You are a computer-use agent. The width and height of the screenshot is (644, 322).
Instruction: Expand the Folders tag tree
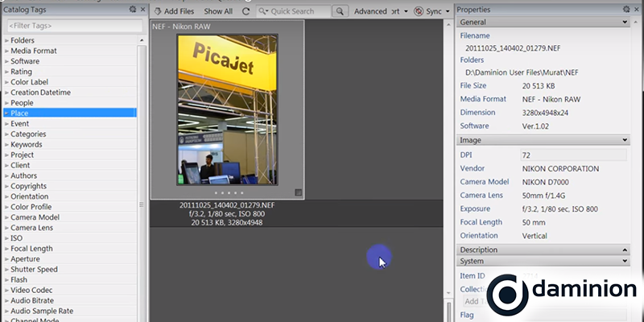pyautogui.click(x=6, y=40)
